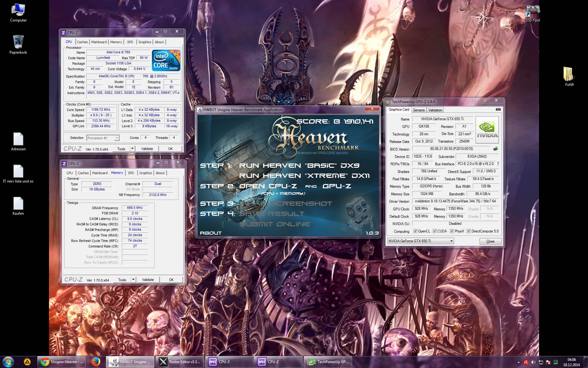This screenshot has height=368, width=588.
Task: Open the Papierkorb recycle bin icon
Action: 18,45
